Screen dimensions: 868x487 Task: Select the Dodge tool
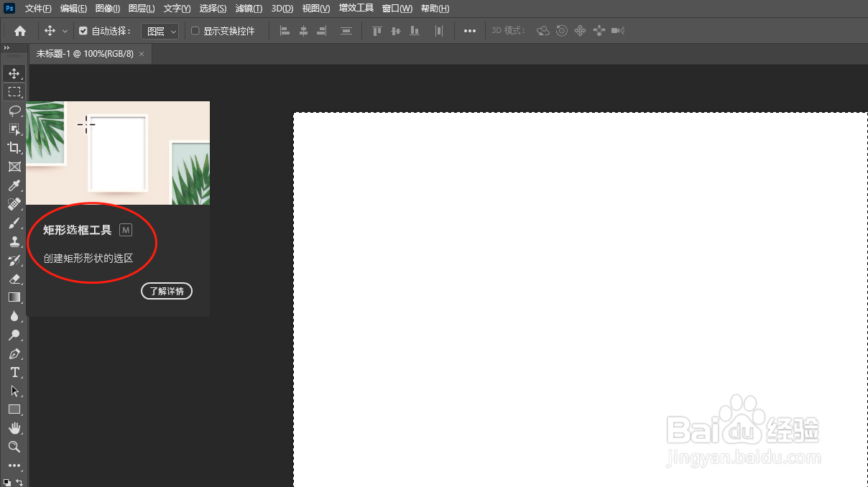[14, 335]
